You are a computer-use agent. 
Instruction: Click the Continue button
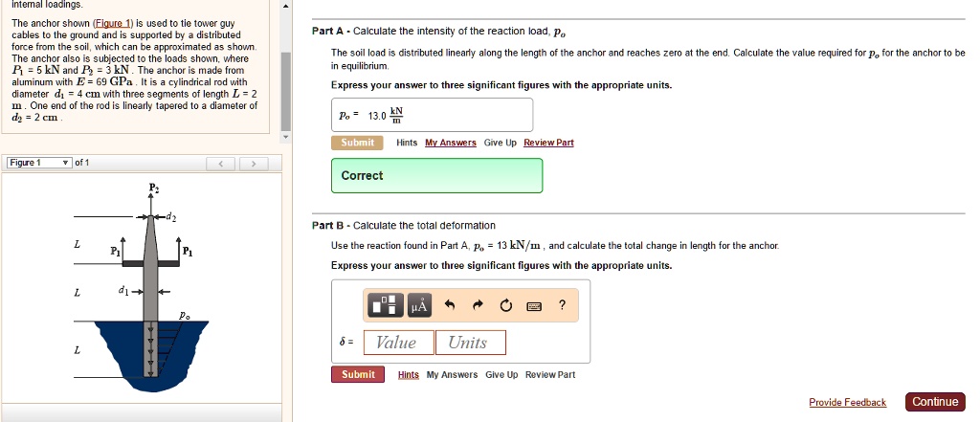[935, 402]
